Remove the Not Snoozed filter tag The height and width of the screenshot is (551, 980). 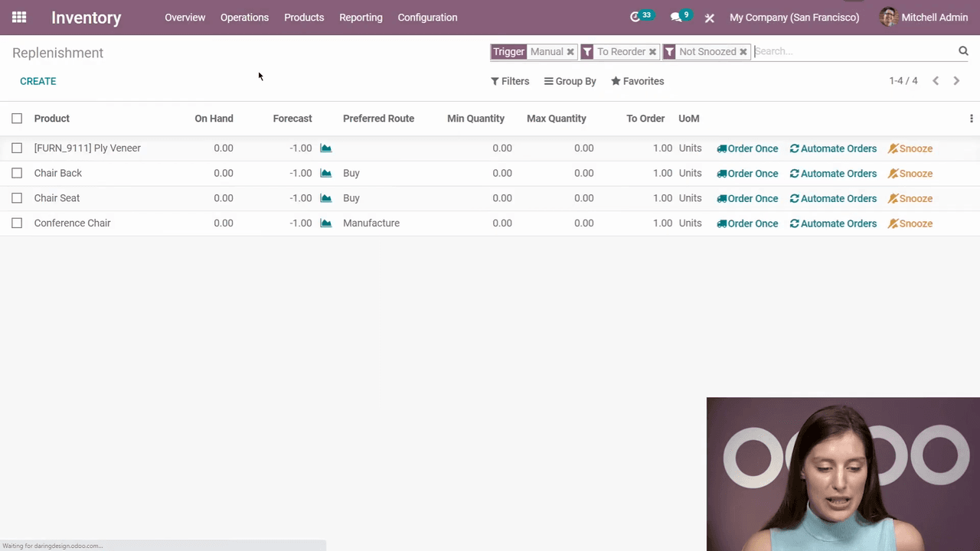point(743,52)
